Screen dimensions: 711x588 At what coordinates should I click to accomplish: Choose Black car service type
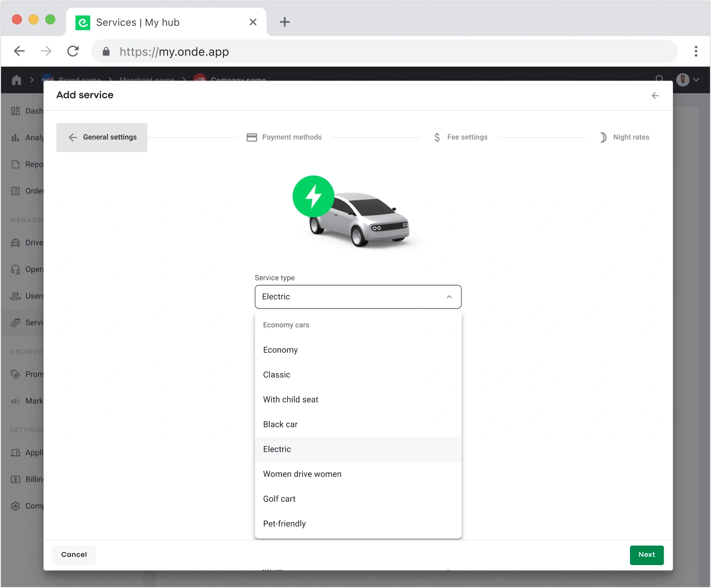click(x=280, y=424)
